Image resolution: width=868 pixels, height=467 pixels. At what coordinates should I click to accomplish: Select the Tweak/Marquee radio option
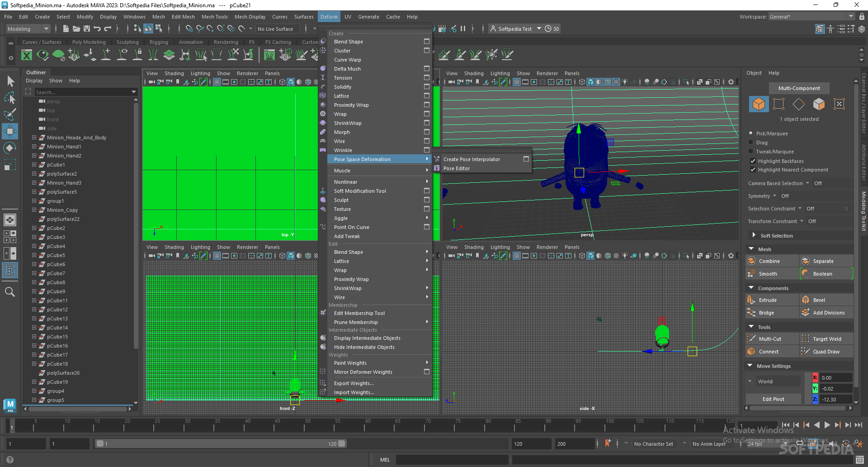pyautogui.click(x=751, y=151)
